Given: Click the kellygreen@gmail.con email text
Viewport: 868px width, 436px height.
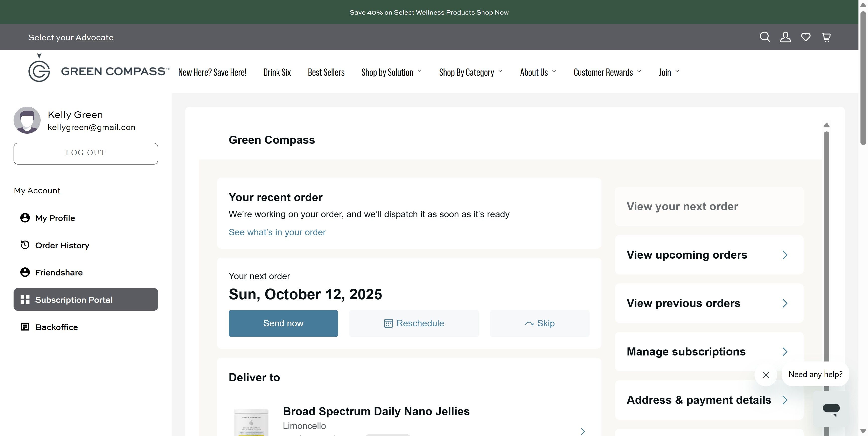Looking at the screenshot, I should pos(91,127).
